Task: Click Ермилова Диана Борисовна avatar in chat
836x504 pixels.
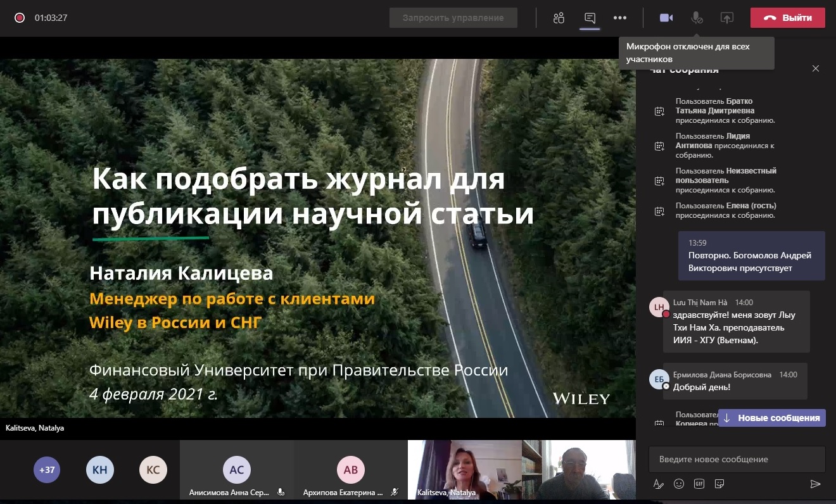Action: click(x=659, y=379)
